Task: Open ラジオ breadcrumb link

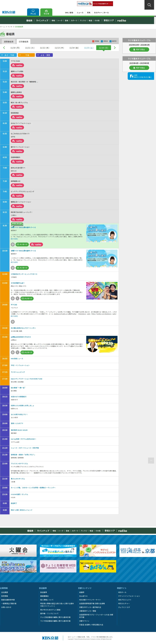Action: point(10,27)
